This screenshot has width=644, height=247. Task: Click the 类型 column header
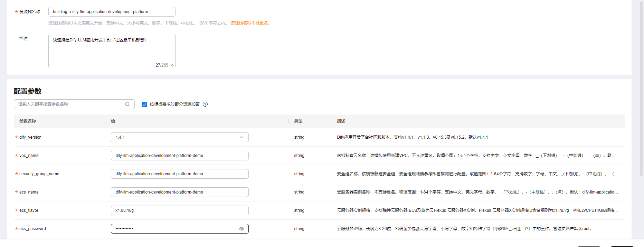(298, 121)
